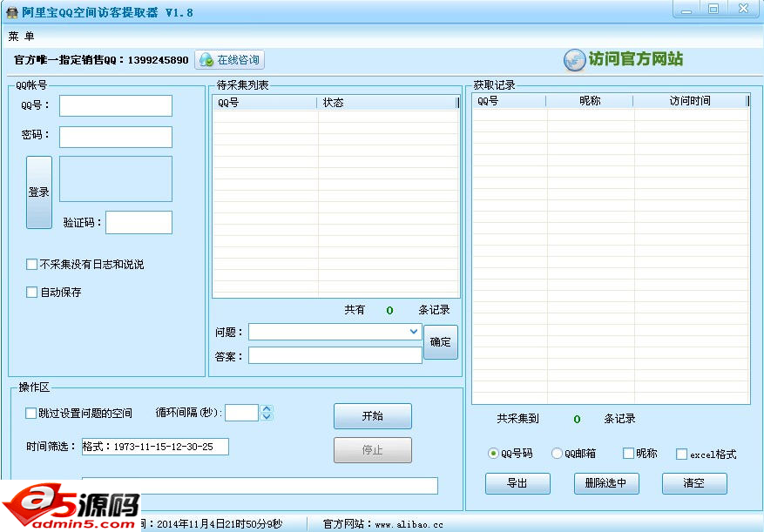Click the 在线咨询 button

[x=229, y=60]
